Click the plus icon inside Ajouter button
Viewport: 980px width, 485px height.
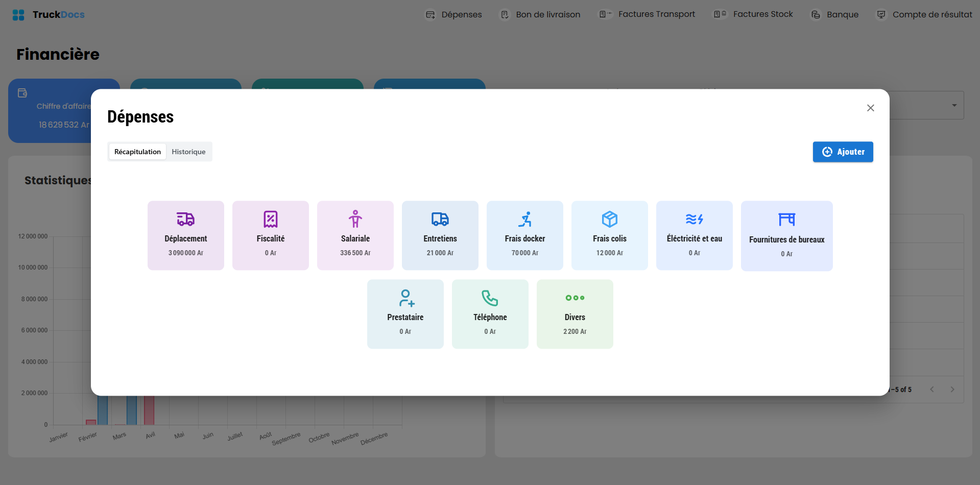[827, 152]
